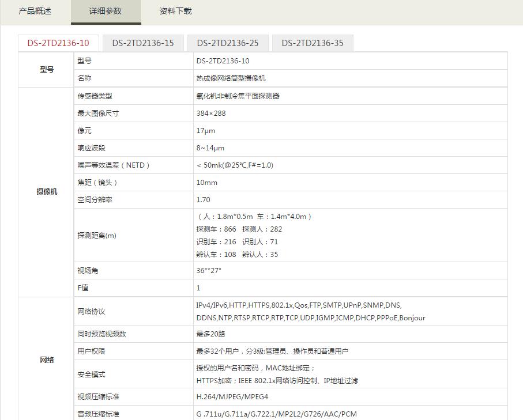Click the 探测距离(m) row label
The height and width of the screenshot is (420, 523).
(x=97, y=236)
